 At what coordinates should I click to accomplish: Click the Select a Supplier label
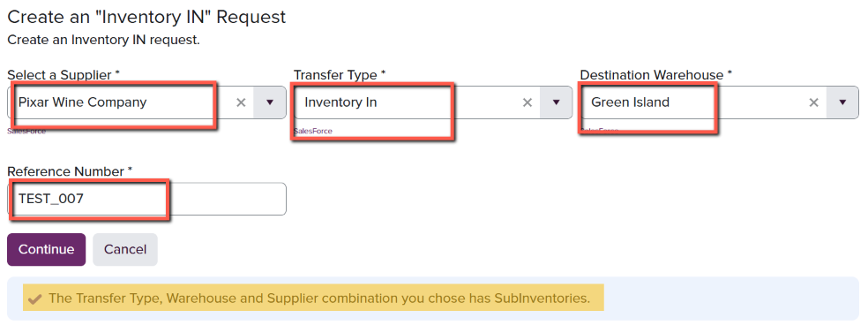tap(64, 75)
